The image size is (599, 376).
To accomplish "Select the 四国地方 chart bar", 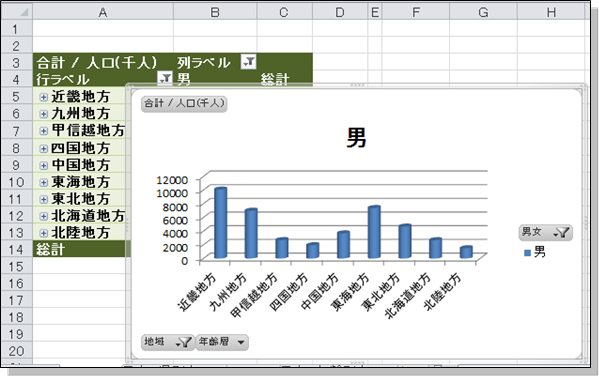I will click(x=312, y=251).
